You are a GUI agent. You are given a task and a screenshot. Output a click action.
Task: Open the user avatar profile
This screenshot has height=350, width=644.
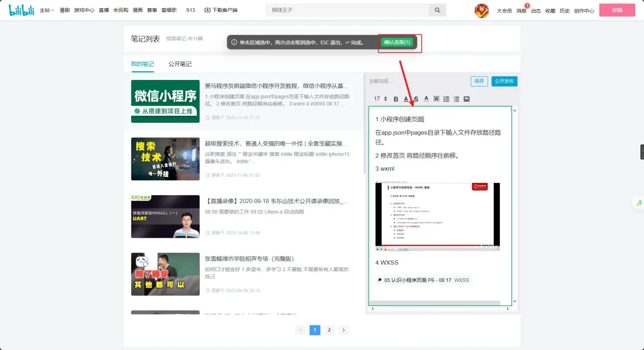click(x=481, y=10)
